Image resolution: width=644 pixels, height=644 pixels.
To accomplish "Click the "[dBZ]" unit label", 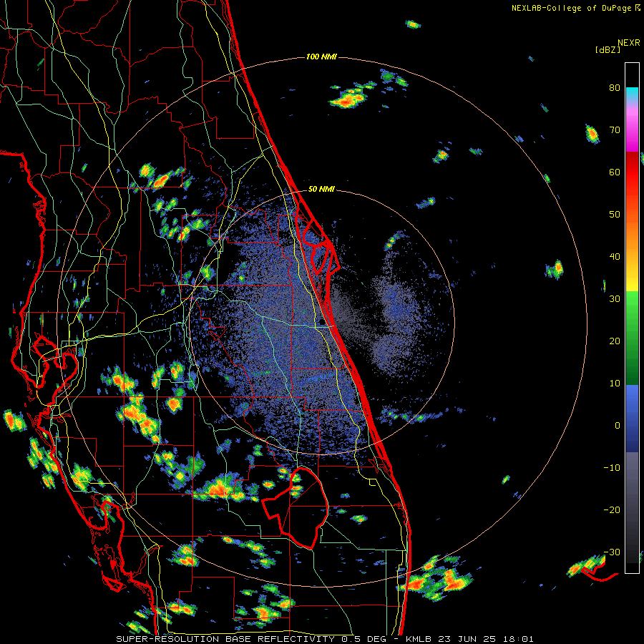I will click(x=608, y=49).
